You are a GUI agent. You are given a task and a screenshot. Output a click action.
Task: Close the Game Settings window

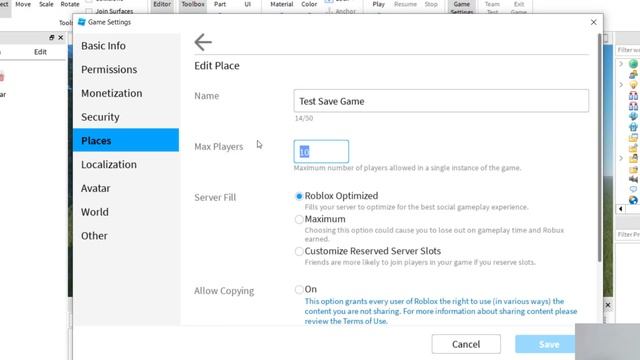tap(593, 22)
